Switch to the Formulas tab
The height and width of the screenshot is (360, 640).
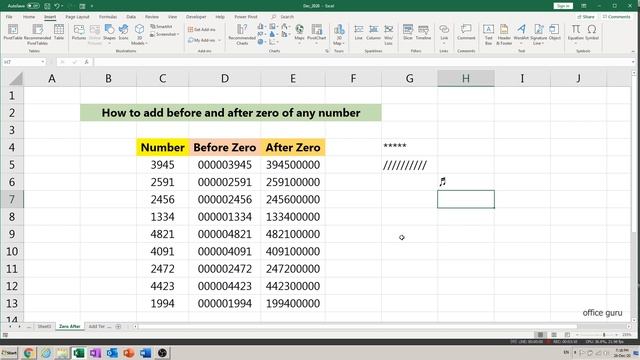click(x=108, y=17)
